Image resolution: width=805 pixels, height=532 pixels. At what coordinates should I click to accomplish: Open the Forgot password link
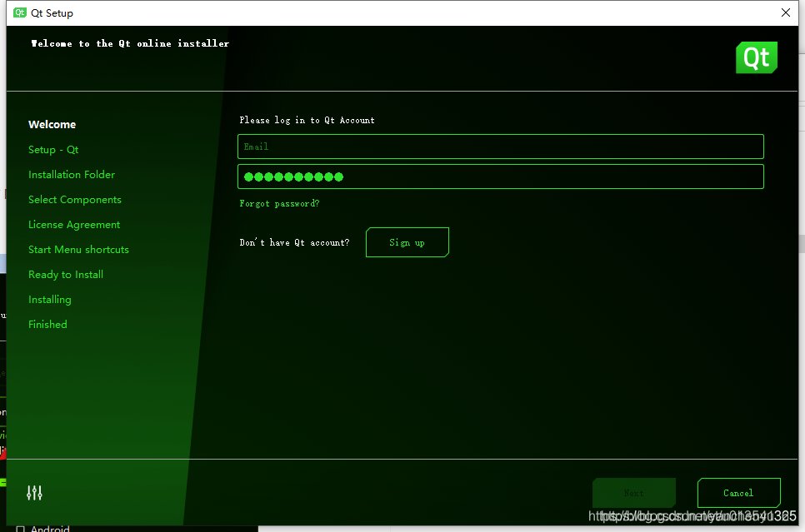click(279, 204)
